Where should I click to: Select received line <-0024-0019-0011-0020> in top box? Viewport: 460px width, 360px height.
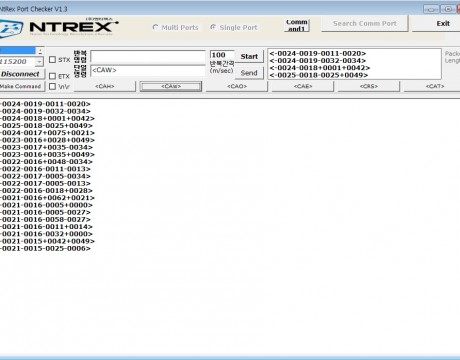click(x=318, y=53)
